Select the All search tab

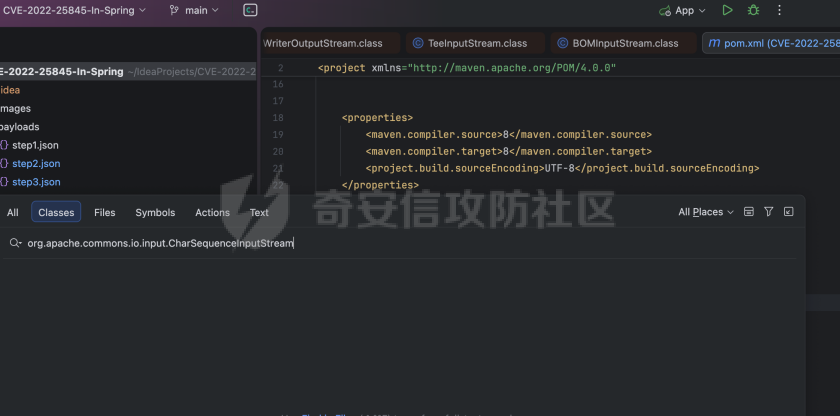tap(13, 212)
